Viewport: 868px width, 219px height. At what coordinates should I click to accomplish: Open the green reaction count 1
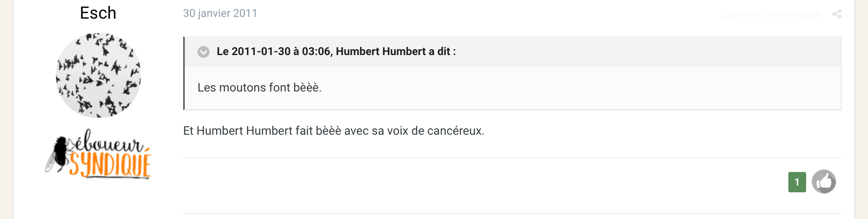797,182
